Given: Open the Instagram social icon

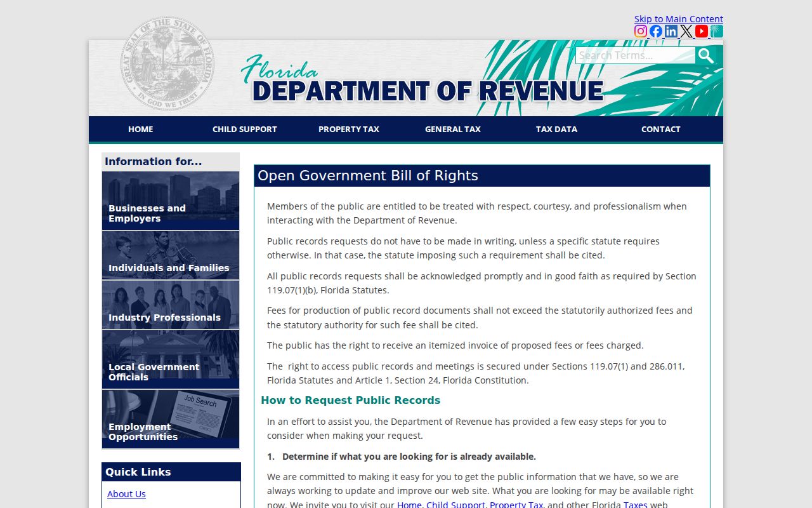Looking at the screenshot, I should pos(641,31).
